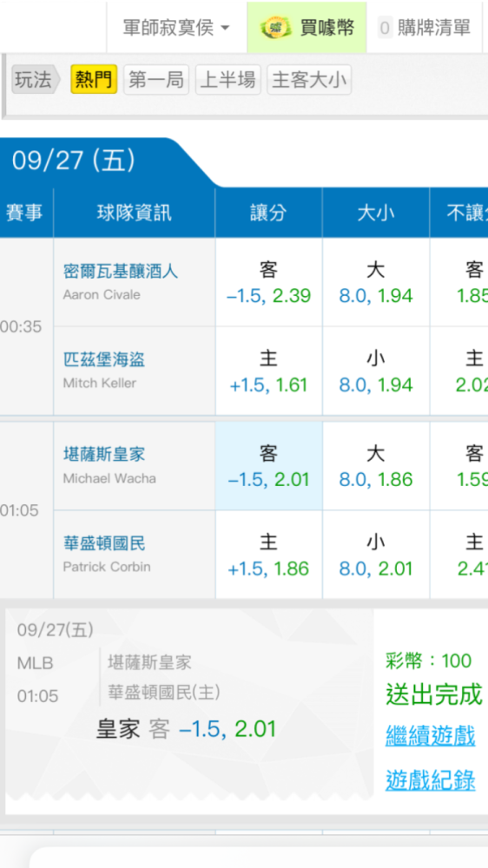Click 繼續遊戲 continue game link
Screen dimensions: 488x868
point(431,737)
